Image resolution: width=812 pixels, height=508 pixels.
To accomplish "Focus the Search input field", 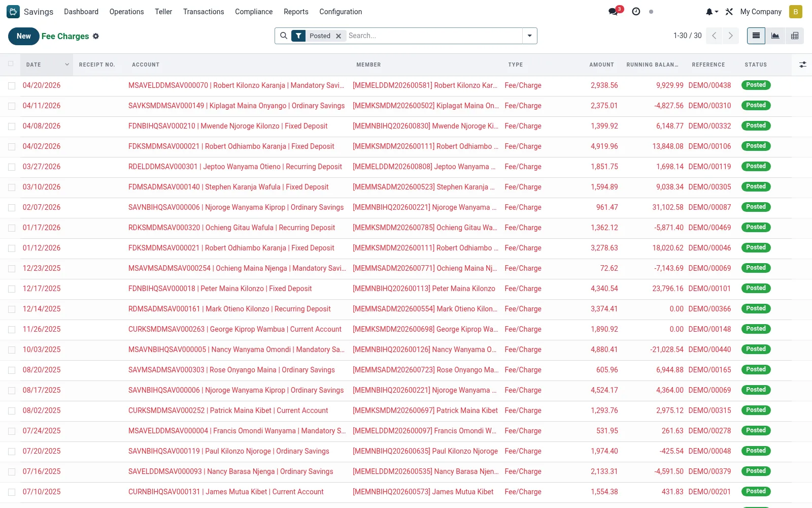I will (434, 36).
